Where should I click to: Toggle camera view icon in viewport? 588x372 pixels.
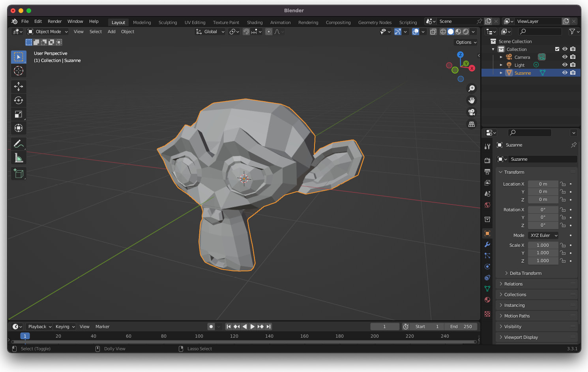pos(471,112)
